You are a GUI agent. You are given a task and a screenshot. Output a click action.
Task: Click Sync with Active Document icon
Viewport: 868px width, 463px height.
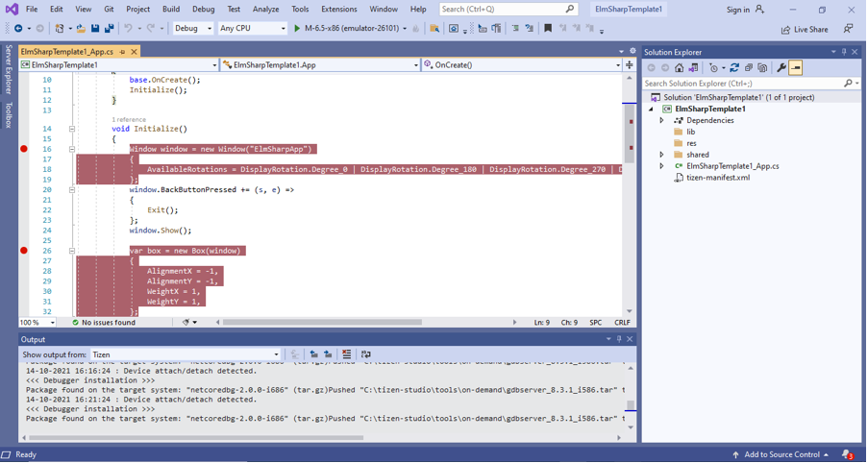click(x=734, y=68)
